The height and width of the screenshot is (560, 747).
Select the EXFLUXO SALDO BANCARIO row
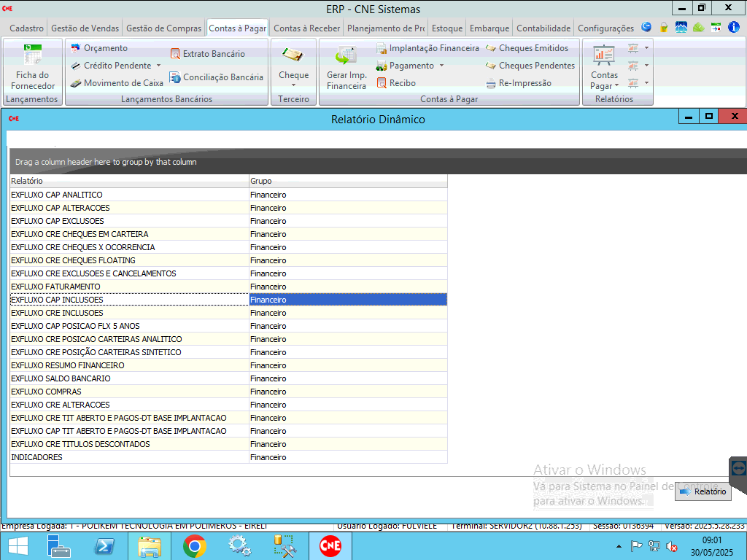click(61, 378)
